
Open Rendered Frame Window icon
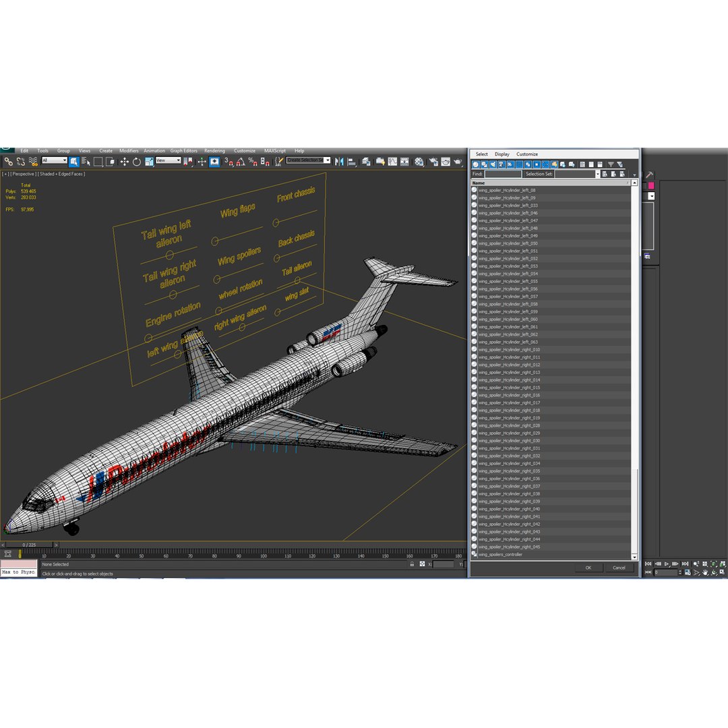pos(446,161)
